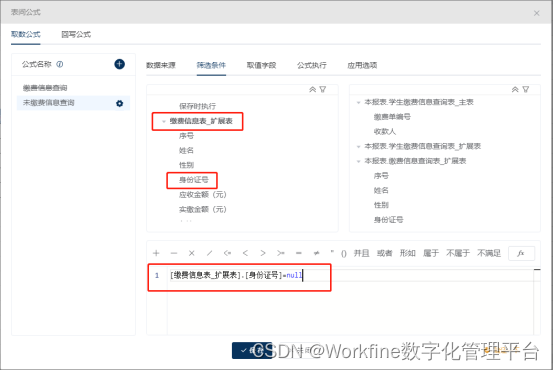Select 姓名 under 本报表.缴费信息查询表_扩展表
554x370 pixels.
[381, 190]
